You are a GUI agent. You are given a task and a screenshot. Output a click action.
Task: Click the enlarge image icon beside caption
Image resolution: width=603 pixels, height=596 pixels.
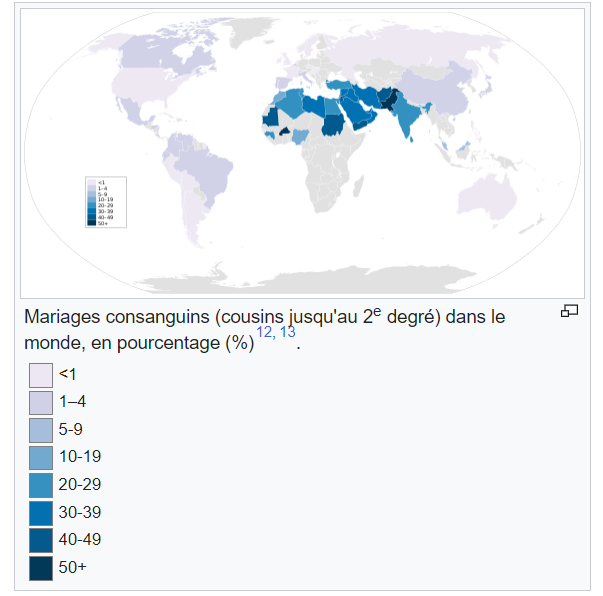point(569,311)
